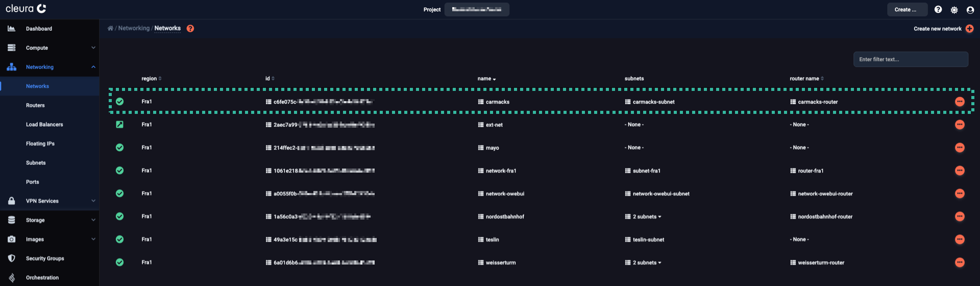Viewport: 980px width, 286px height.
Task: Expand the VPN Services chevron
Action: (93, 201)
